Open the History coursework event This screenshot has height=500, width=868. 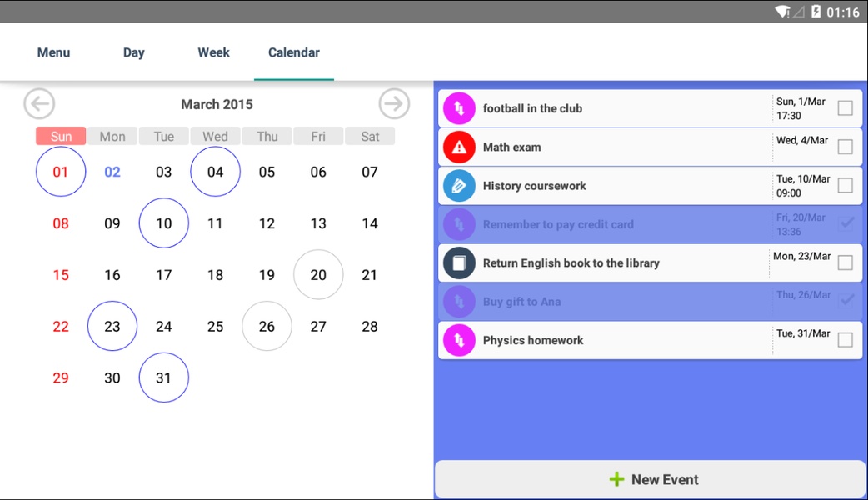pos(651,186)
